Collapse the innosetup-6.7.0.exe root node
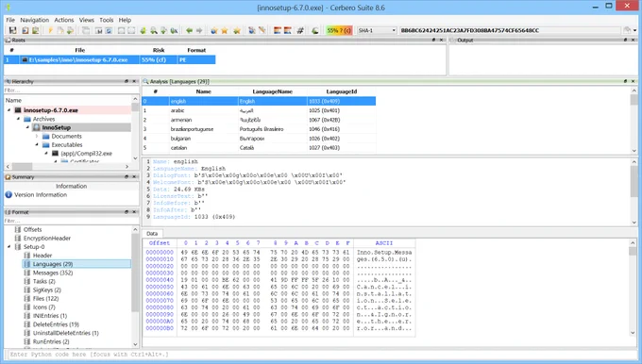 [9, 110]
